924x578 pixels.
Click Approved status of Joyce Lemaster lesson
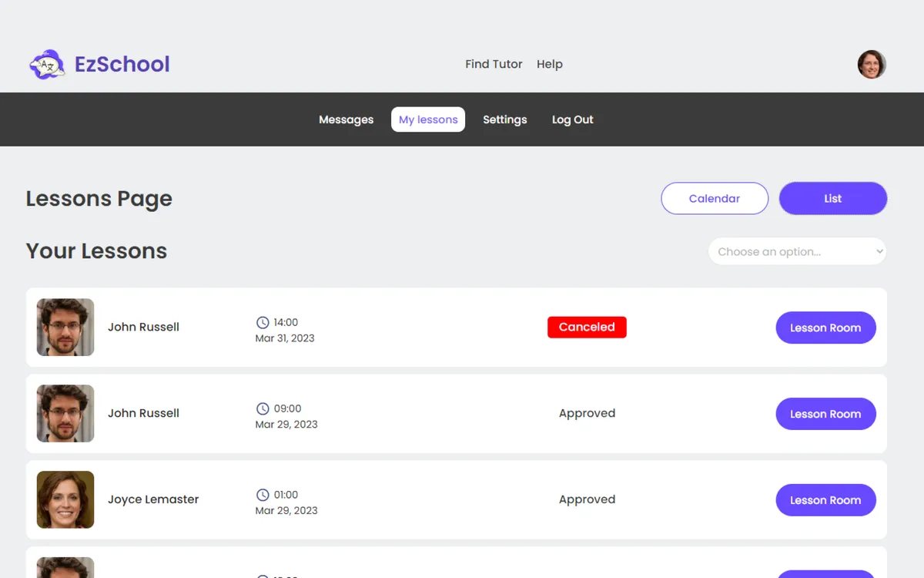(x=587, y=499)
